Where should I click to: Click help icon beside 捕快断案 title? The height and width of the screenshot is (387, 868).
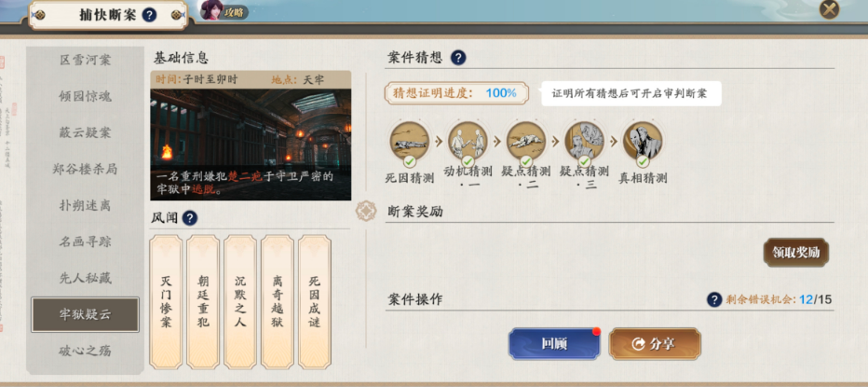click(149, 15)
